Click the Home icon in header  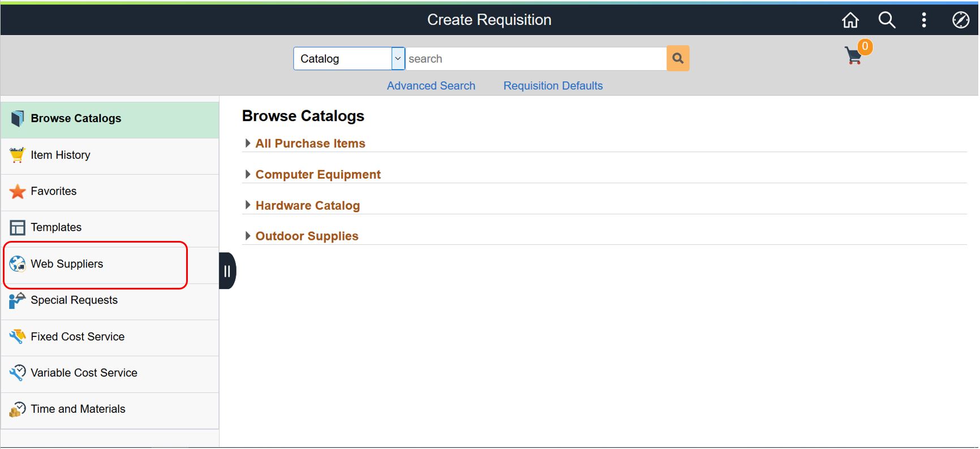pyautogui.click(x=850, y=20)
